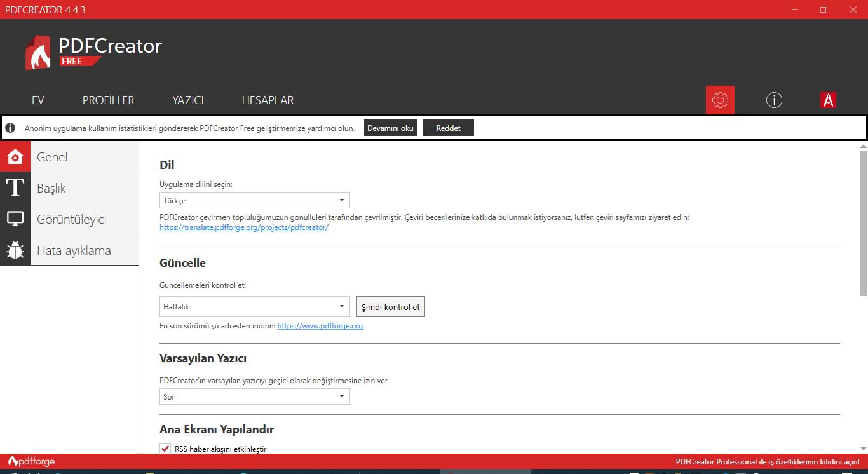Open the Sor default printer dropdown
The height and width of the screenshot is (474, 868).
[255, 396]
